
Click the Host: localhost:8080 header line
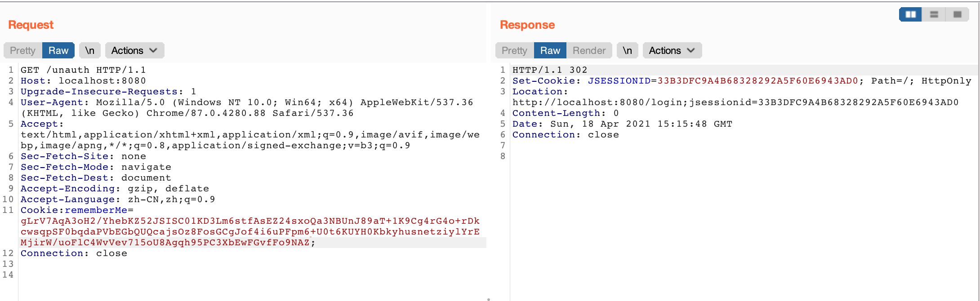(x=83, y=81)
